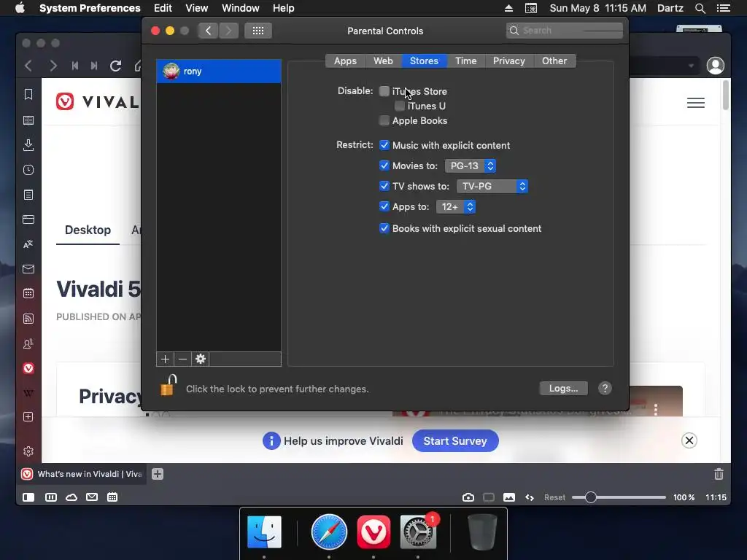Open page actions code icon in status bar

tap(530, 497)
